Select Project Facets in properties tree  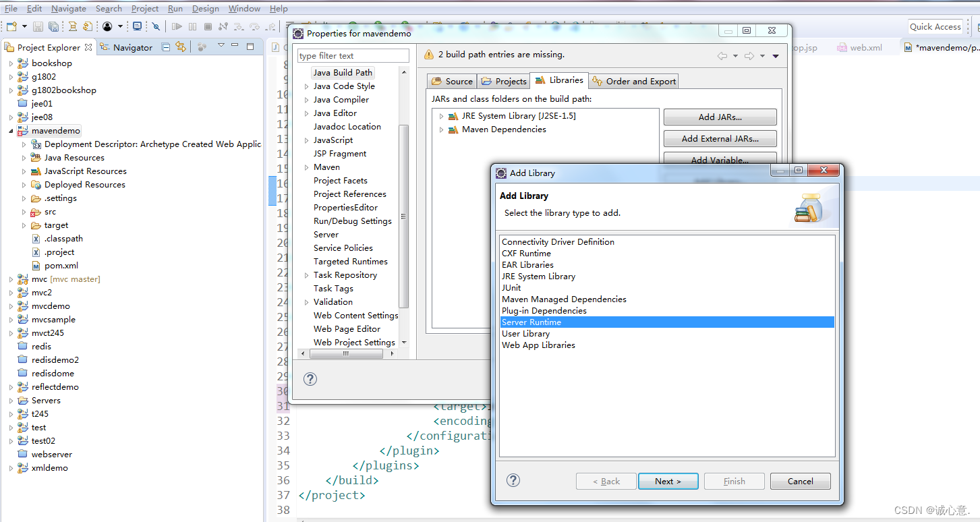(340, 181)
